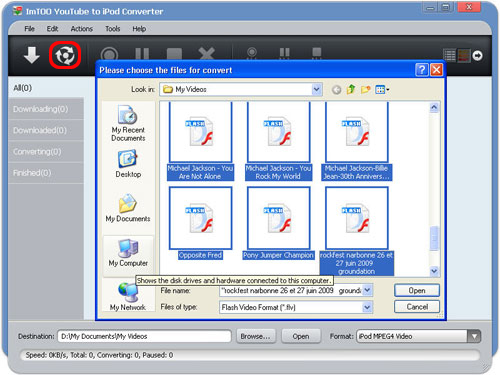Create new folder icon in dialog
500x375 pixels.
coord(366,89)
